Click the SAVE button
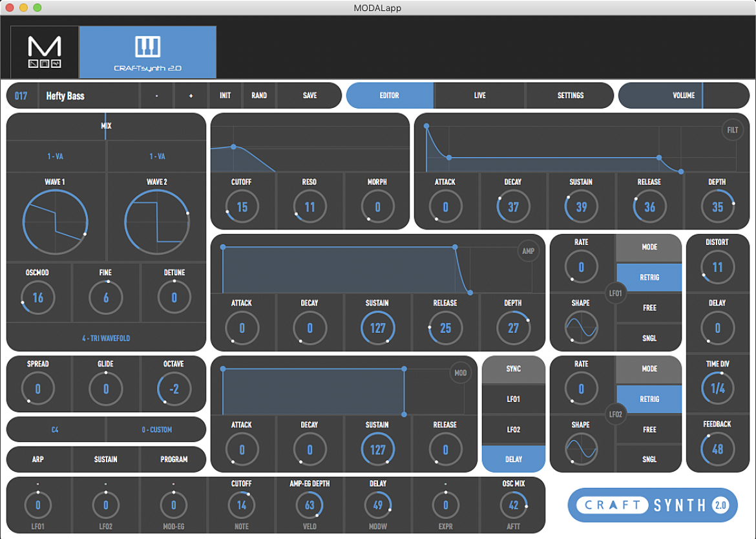The width and height of the screenshot is (756, 539). [310, 96]
